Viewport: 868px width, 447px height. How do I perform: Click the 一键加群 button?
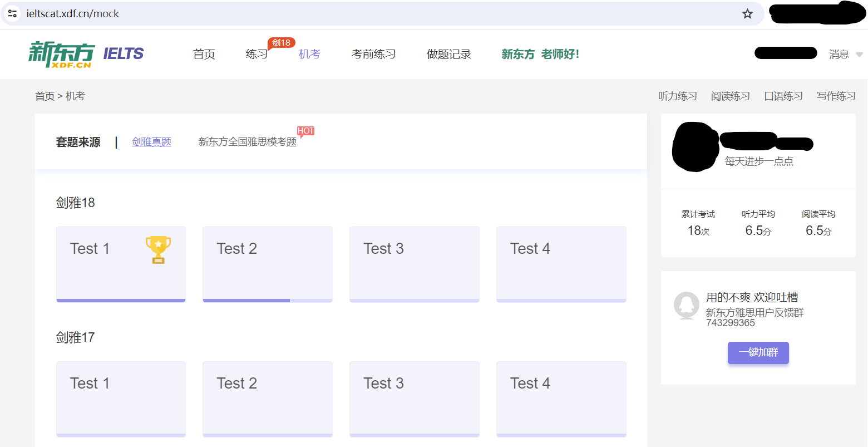pos(758,352)
